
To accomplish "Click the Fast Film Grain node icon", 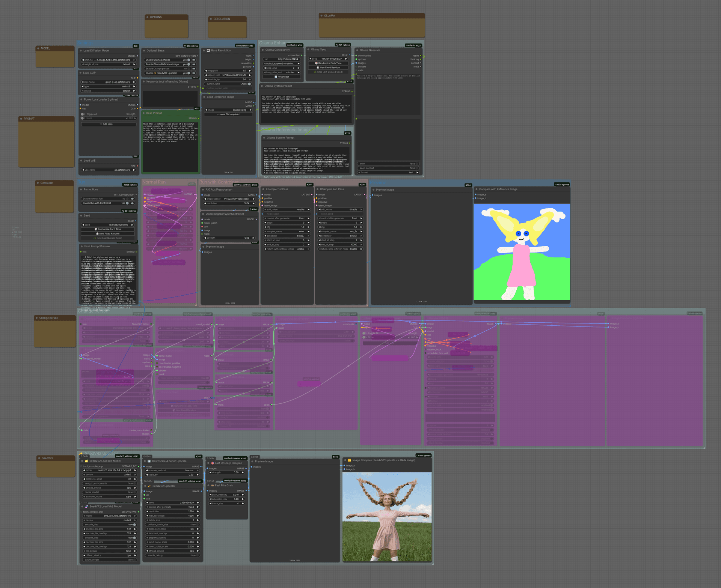I will [x=213, y=486].
